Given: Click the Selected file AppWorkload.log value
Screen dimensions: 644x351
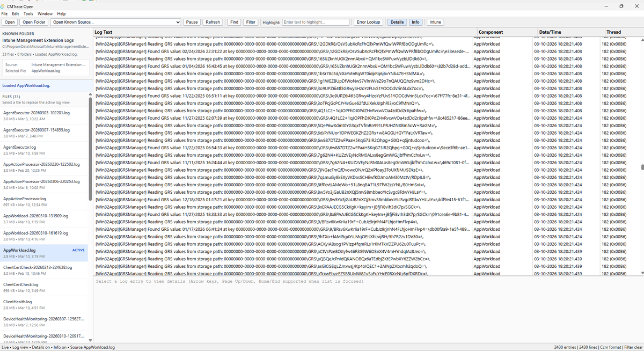Looking at the screenshot, I should click(x=46, y=71).
